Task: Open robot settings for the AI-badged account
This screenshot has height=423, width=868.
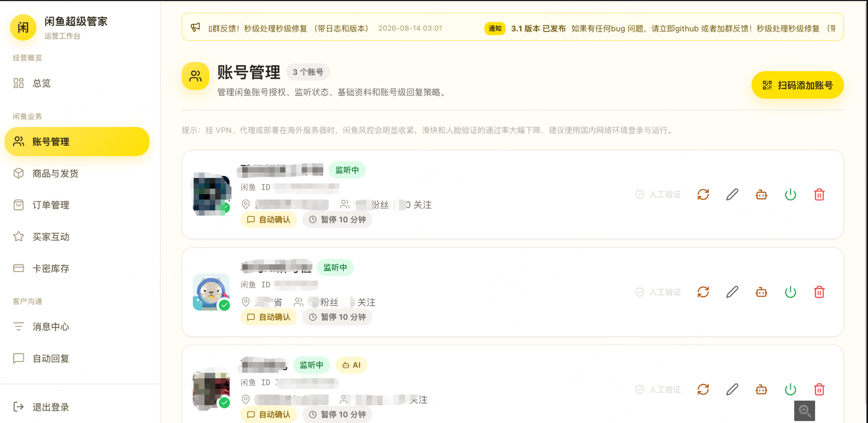Action: click(761, 389)
